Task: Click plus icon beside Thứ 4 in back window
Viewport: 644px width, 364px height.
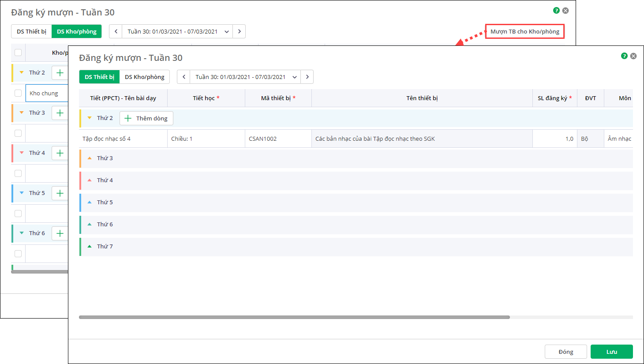Action: coord(60,153)
